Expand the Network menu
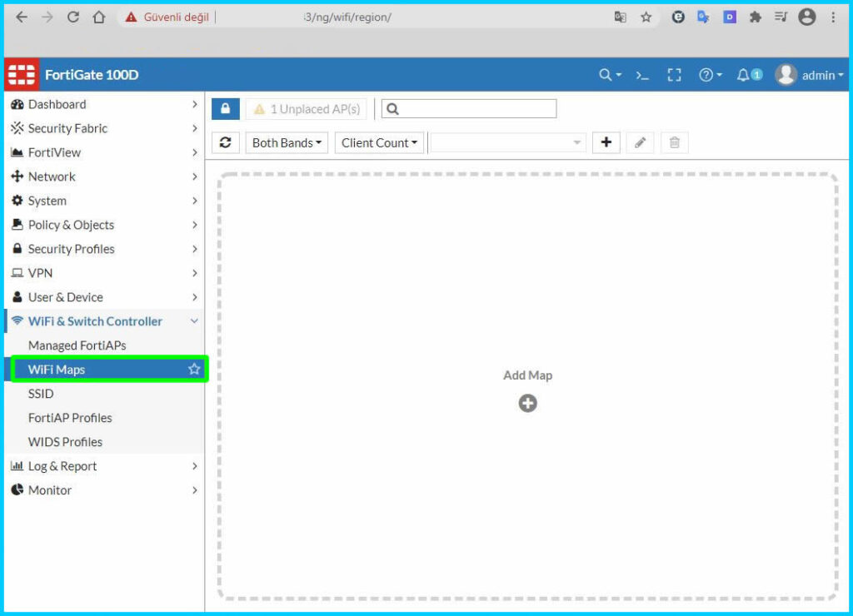Viewport: 853px width, 616px height. tap(103, 176)
